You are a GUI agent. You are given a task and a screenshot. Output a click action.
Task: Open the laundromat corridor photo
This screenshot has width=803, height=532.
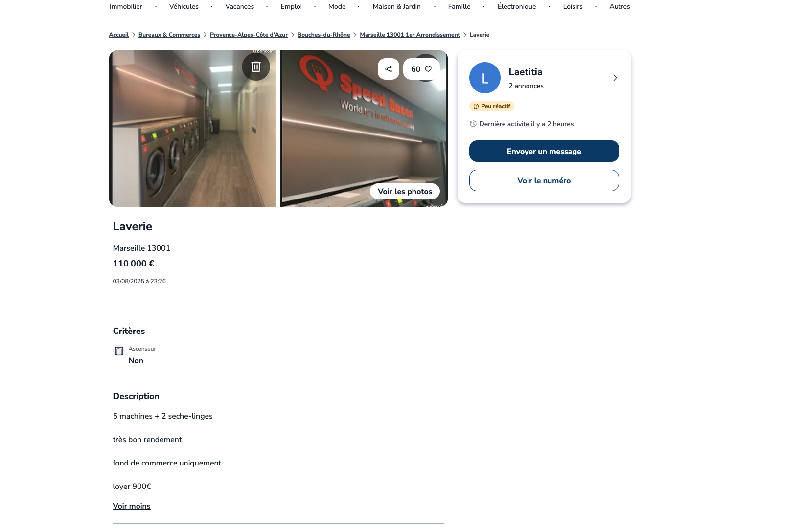pyautogui.click(x=193, y=129)
